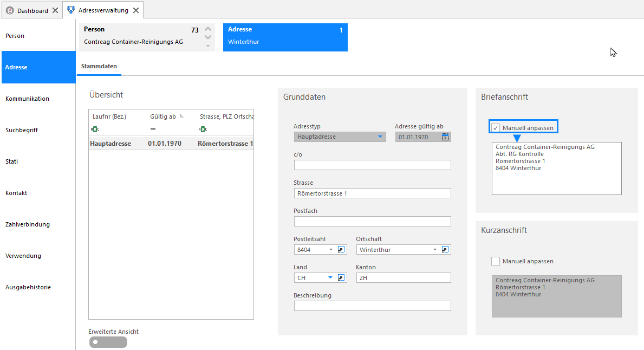Click the Kanton field showing ZH
The image size is (644, 350).
point(404,278)
